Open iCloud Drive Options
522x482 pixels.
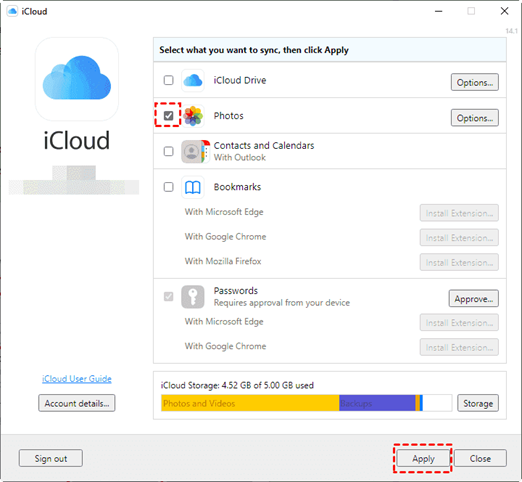point(475,82)
